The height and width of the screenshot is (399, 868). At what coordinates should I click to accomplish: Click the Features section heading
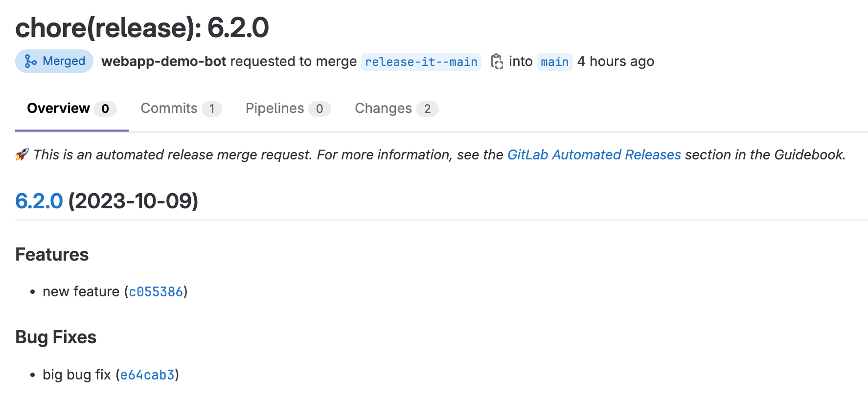[52, 255]
